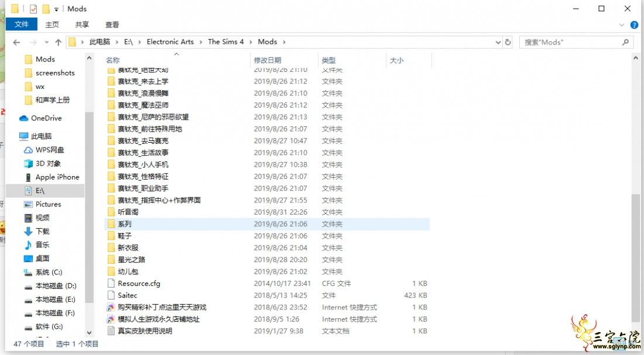Image resolution: width=644 pixels, height=355 pixels.
Task: Click the folder icon of 星光之路
Action: click(111, 259)
